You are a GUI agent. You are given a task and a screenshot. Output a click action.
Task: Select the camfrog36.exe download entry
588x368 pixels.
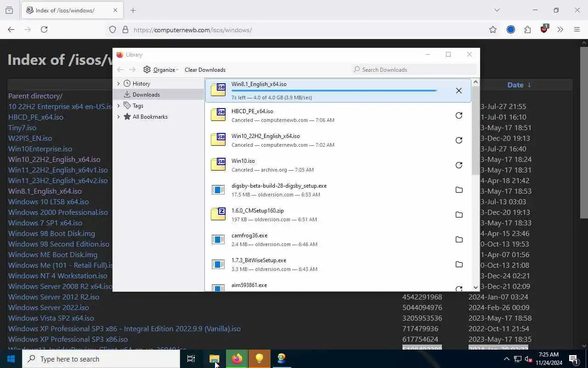[x=338, y=240]
